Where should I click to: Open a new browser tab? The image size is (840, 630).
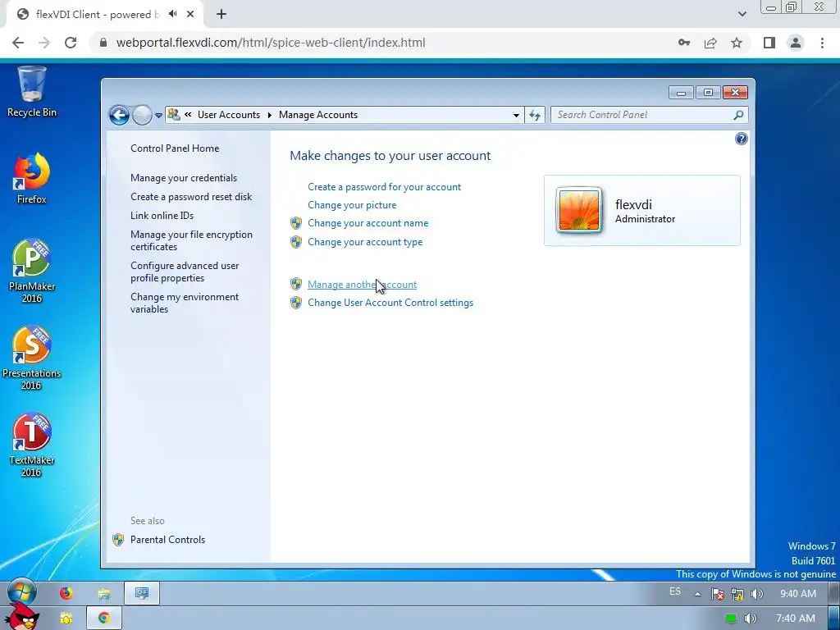pos(221,15)
